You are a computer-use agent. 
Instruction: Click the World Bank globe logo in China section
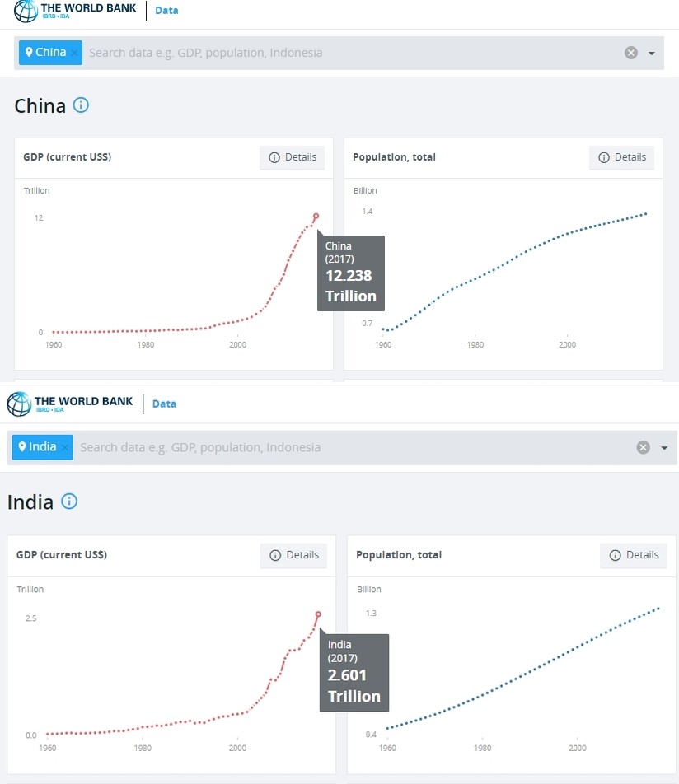pyautogui.click(x=26, y=11)
